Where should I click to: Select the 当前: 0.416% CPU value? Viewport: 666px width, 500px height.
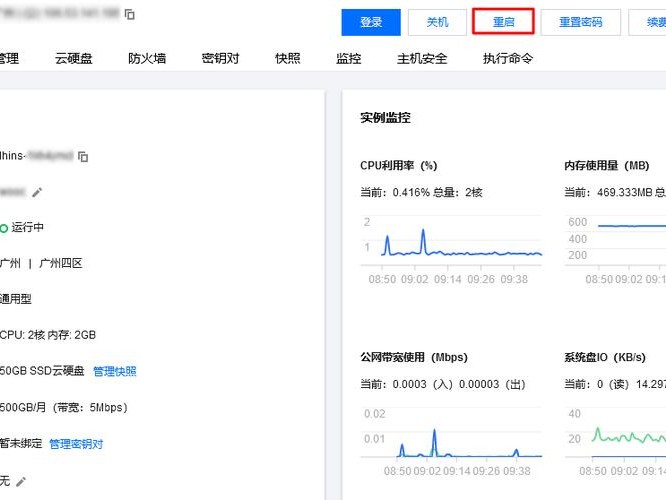pyautogui.click(x=395, y=192)
